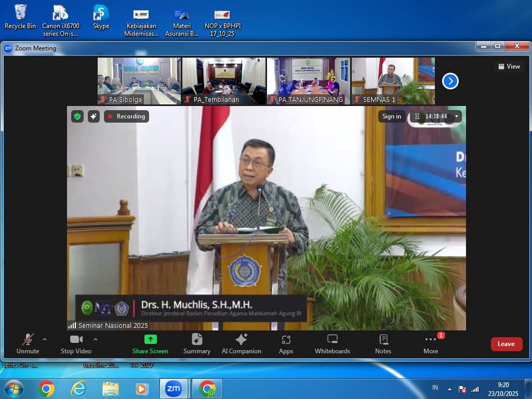Unmute the microphone

pos(28,344)
